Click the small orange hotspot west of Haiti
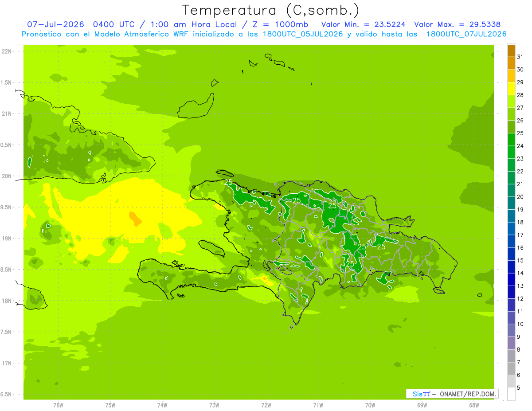Viewport: 532px width, 411px height. 135,218
